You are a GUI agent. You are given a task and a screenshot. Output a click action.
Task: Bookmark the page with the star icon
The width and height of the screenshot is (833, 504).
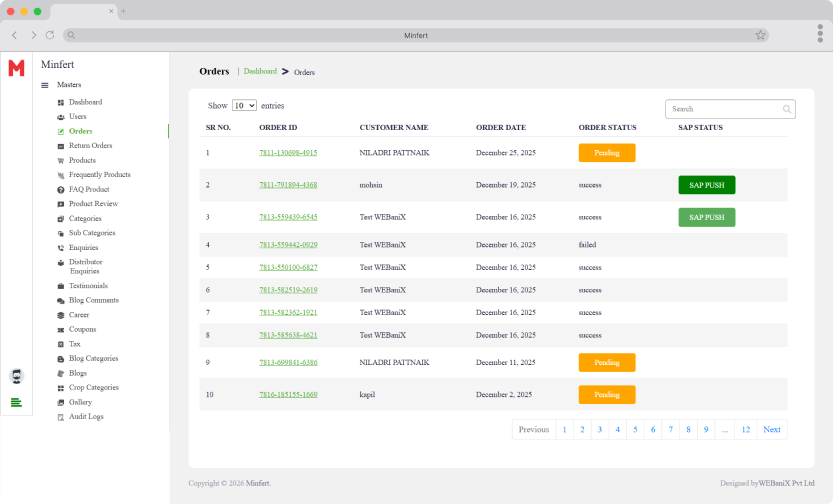(x=760, y=35)
